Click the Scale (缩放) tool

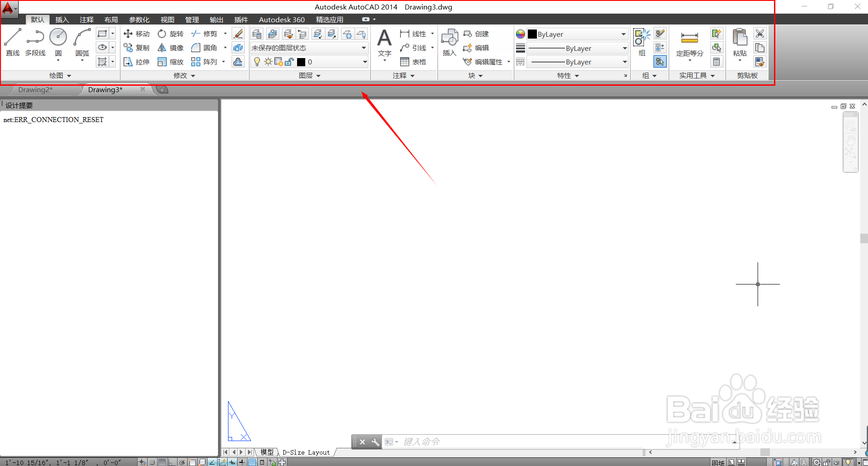click(x=170, y=62)
